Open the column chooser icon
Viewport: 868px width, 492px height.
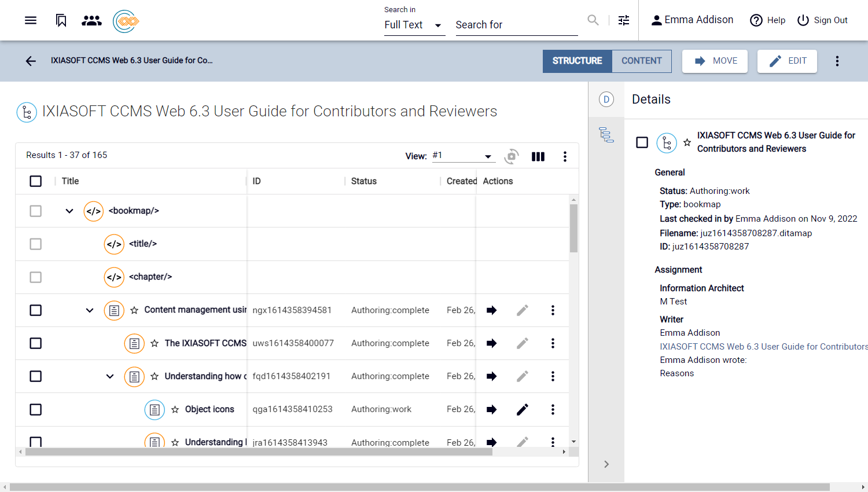point(538,156)
